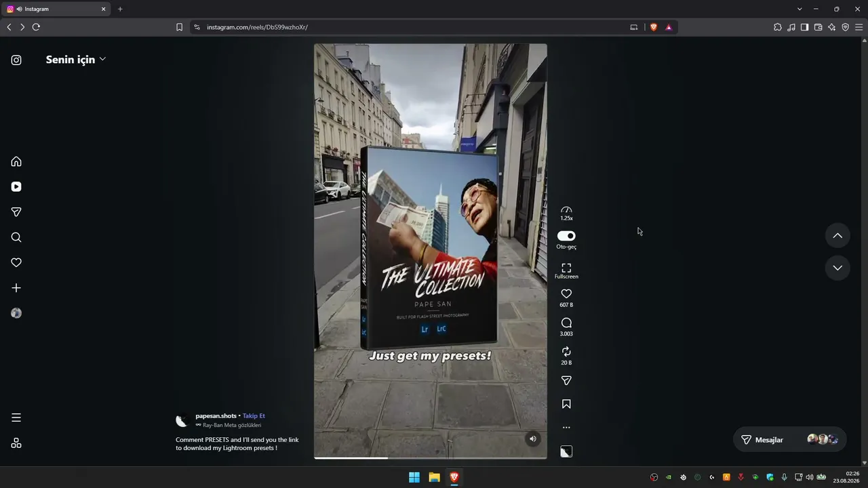This screenshot has height=488, width=868.
Task: Open the Extensions puzzle icon
Action: (x=778, y=27)
